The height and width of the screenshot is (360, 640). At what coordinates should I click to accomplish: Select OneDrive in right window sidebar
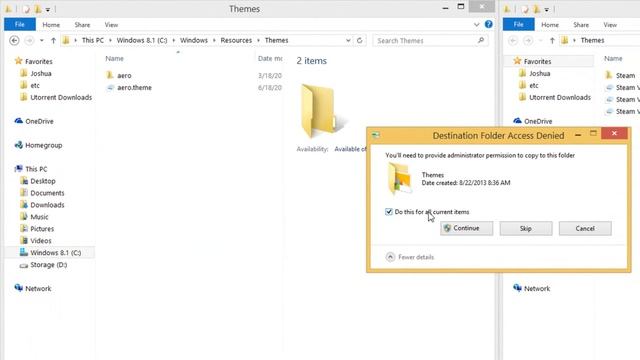[x=538, y=121]
